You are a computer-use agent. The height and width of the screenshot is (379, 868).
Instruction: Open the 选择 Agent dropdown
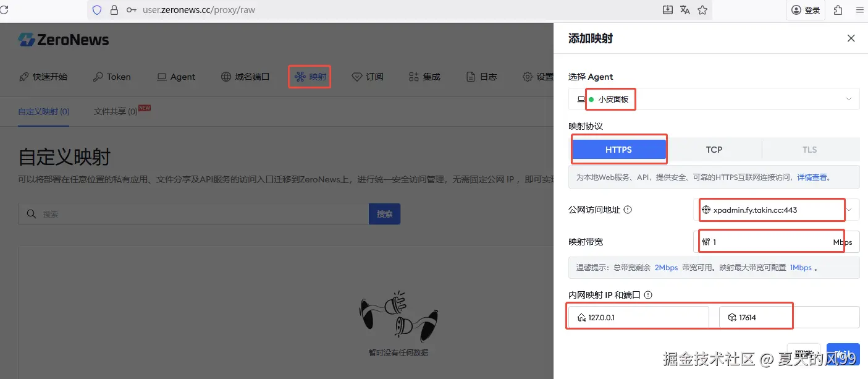coord(714,99)
